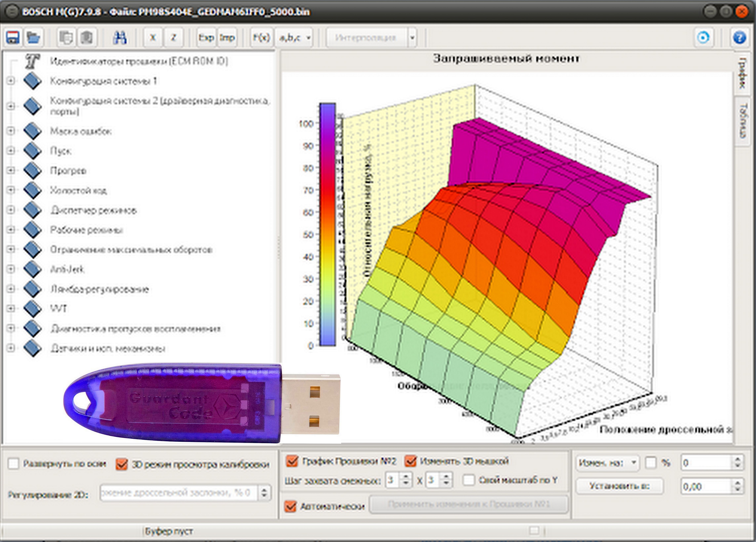Click the blue icon beside Лямбда-регулирование
Image resolution: width=756 pixels, height=542 pixels.
33,289
